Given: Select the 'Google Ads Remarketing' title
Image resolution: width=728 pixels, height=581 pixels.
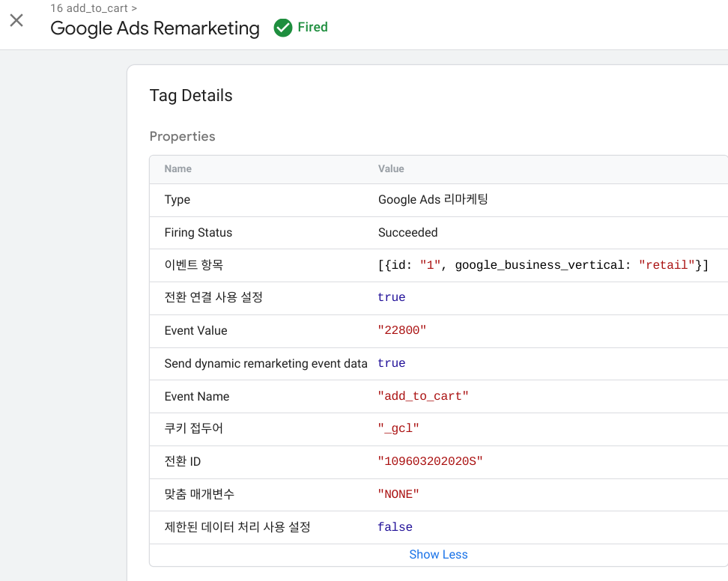Looking at the screenshot, I should (154, 28).
